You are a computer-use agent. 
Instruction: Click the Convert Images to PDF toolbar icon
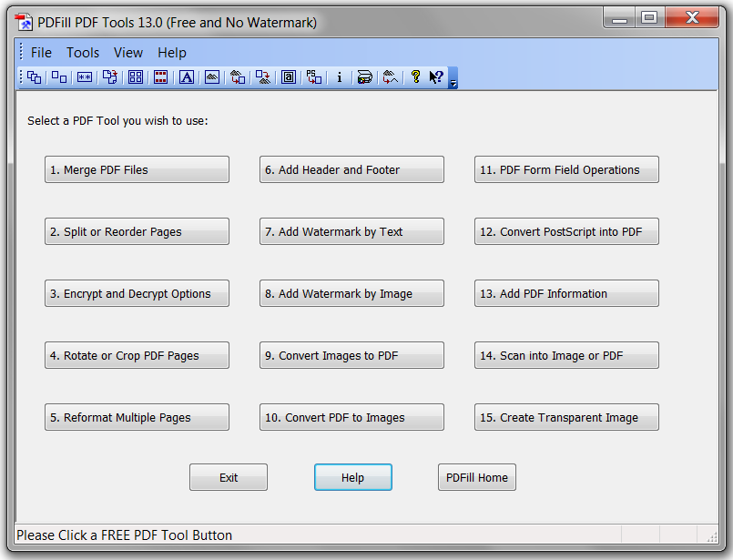pos(238,77)
